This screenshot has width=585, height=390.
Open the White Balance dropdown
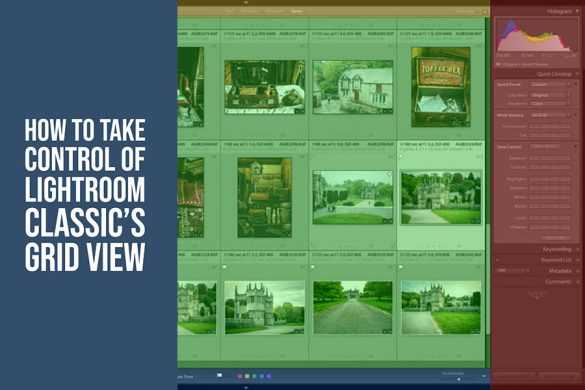coord(550,115)
